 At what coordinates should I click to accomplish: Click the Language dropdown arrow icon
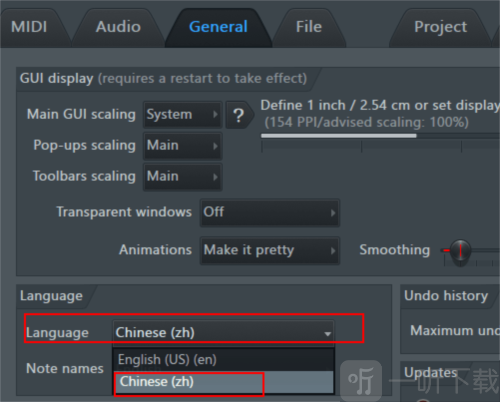[x=328, y=334]
